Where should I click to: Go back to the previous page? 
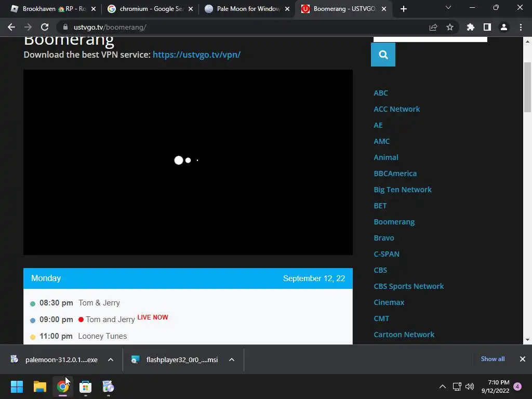click(11, 27)
